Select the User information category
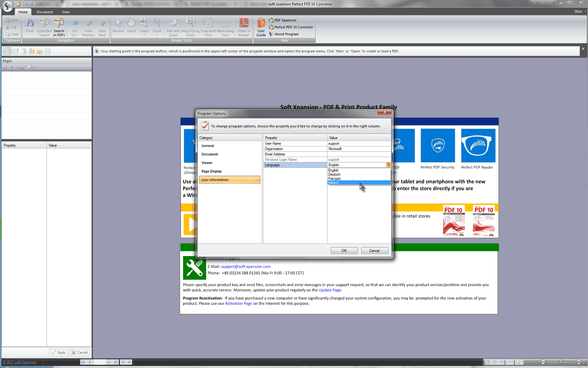The image size is (588, 368). coord(230,180)
